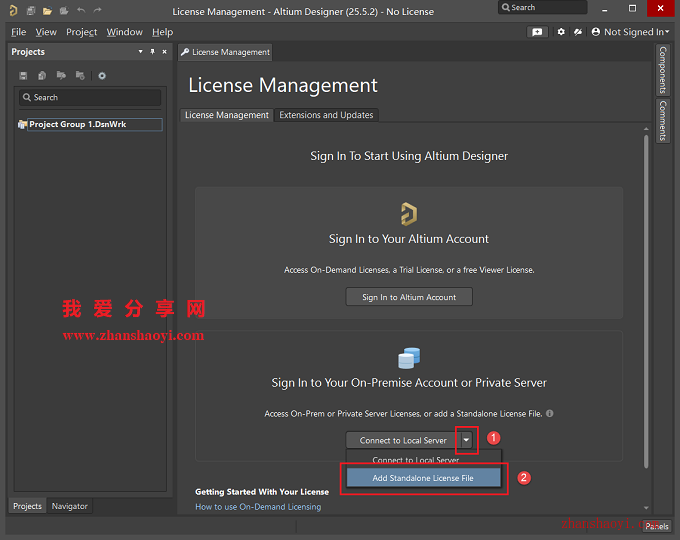Screen dimensions: 680x540
Task: Open the Comments side panel tab
Action: (x=663, y=121)
